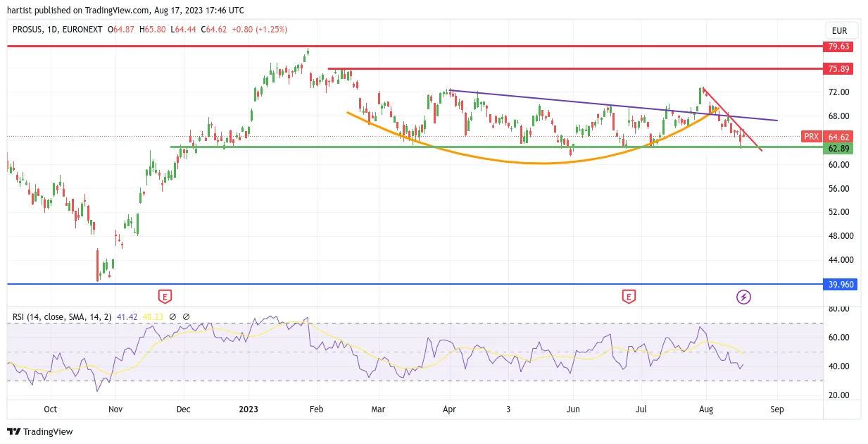
Task: Click the 2023 label on time axis
Action: pos(249,409)
